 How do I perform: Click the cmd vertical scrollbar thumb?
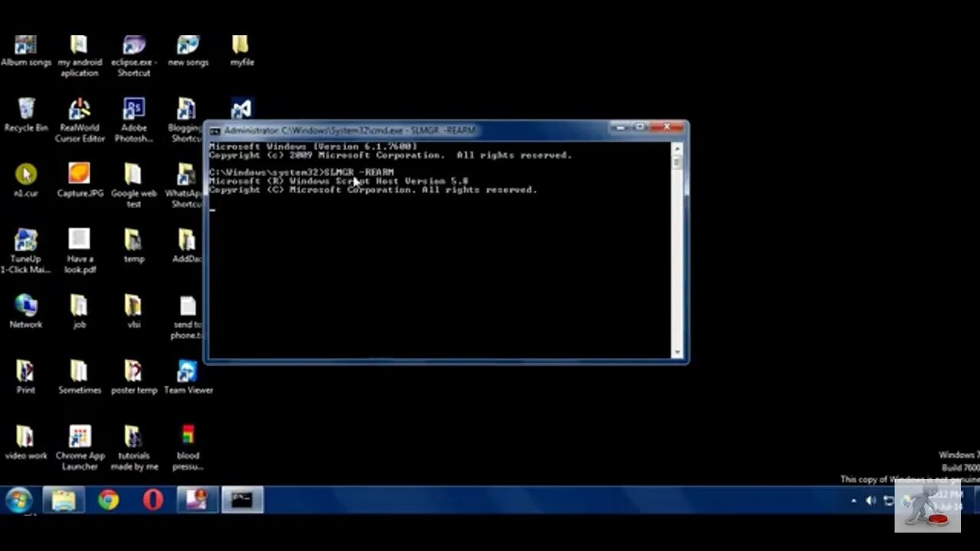pos(677,162)
